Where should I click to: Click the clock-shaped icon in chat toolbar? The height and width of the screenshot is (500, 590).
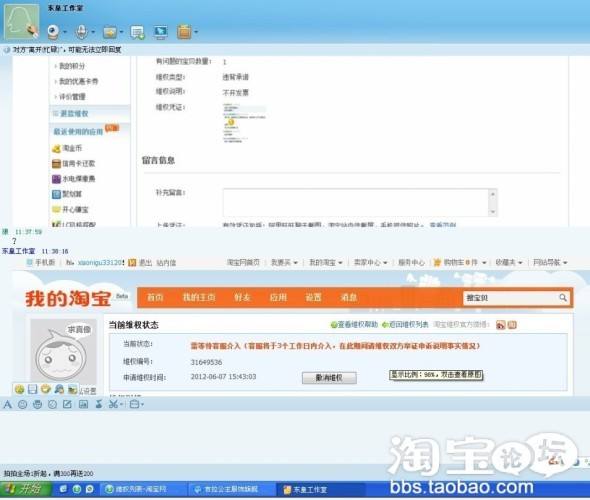[x=52, y=404]
